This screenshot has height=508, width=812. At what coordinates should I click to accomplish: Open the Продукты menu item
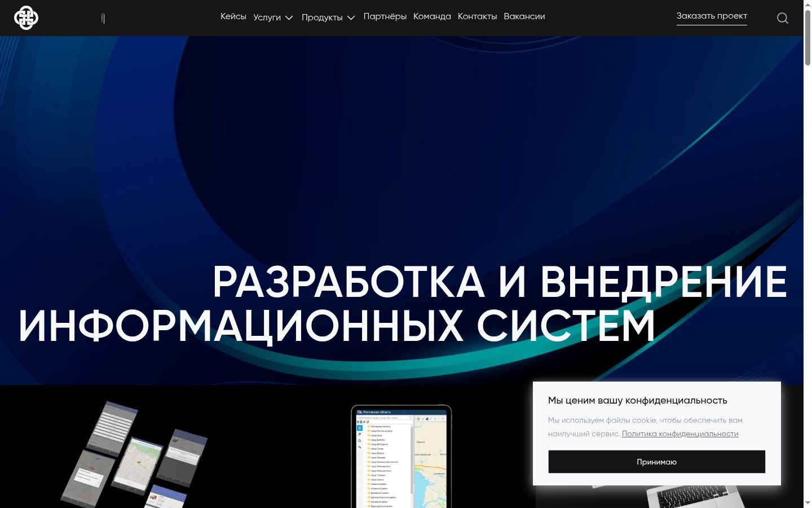pyautogui.click(x=322, y=17)
